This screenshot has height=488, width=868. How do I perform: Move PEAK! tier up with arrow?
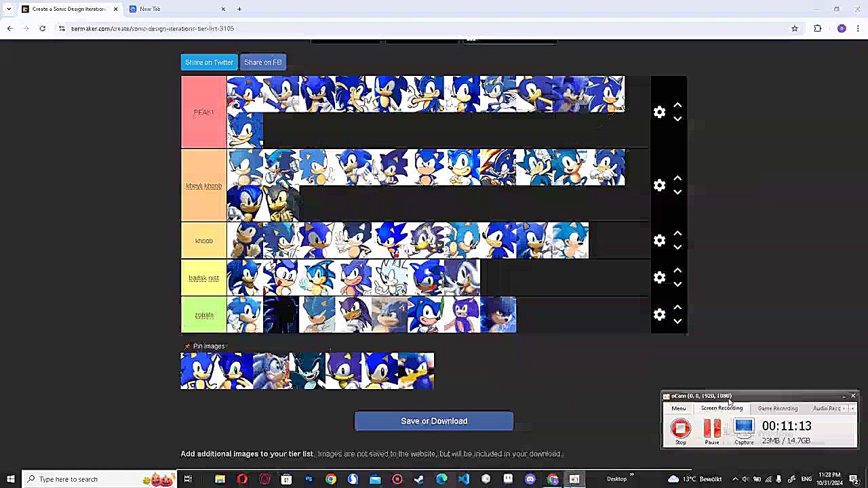677,106
